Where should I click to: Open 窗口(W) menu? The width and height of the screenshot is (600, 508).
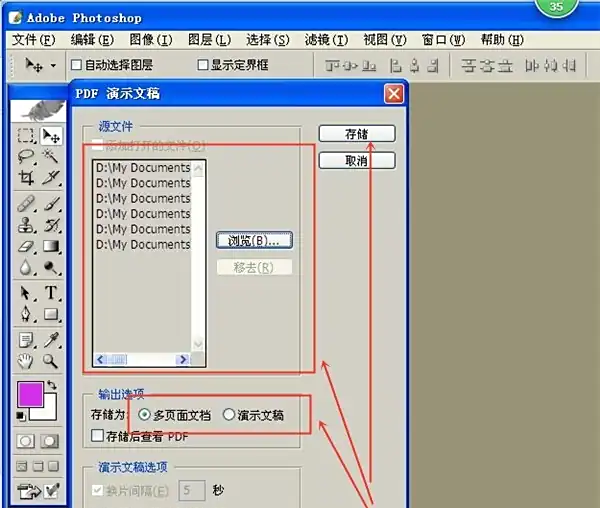pos(443,40)
